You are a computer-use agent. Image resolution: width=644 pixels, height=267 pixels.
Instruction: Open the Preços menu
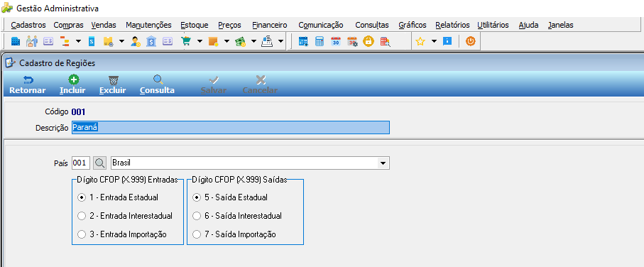229,25
